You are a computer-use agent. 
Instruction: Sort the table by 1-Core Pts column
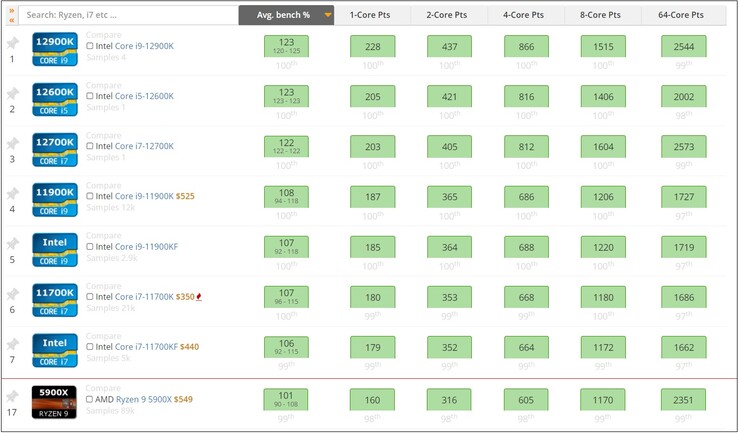click(x=370, y=15)
